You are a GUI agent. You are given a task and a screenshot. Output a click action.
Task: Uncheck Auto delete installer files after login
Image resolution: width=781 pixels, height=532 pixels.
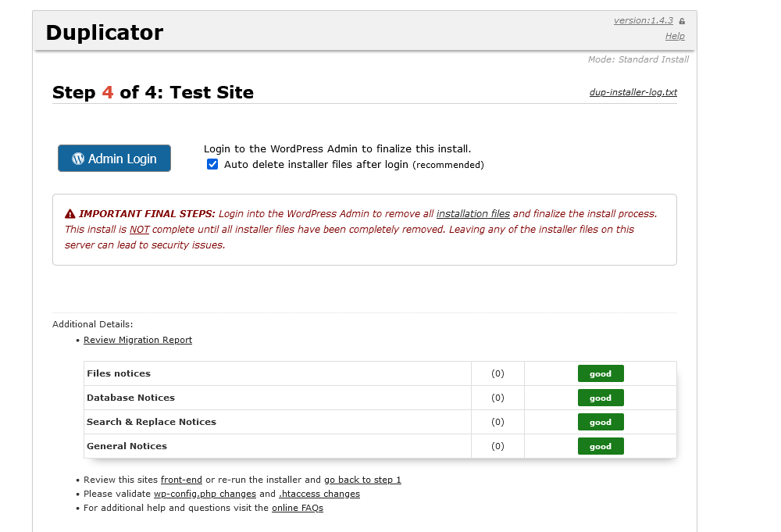(212, 164)
